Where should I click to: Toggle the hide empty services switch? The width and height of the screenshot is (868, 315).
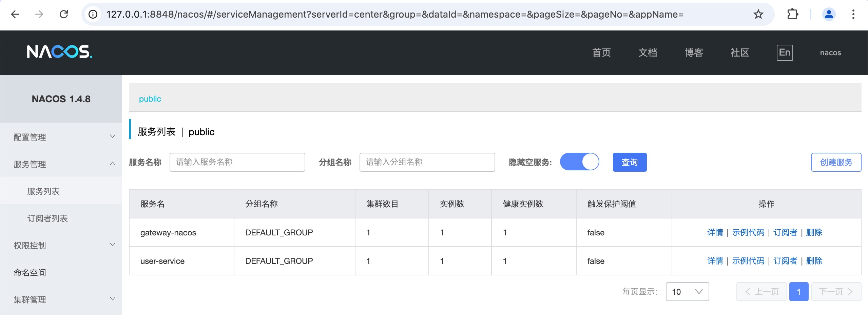(579, 162)
